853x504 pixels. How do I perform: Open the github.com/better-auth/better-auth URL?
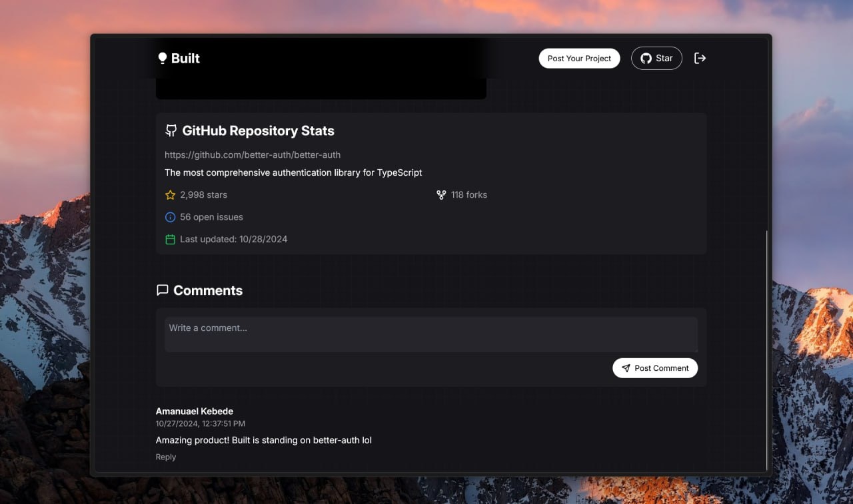click(253, 154)
